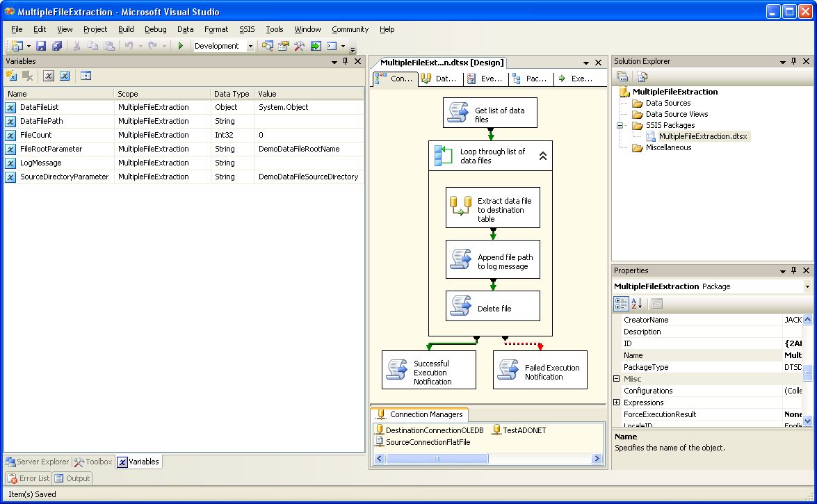Click the Add Variable icon in Variables panel
This screenshot has width=817, height=504.
(11, 76)
